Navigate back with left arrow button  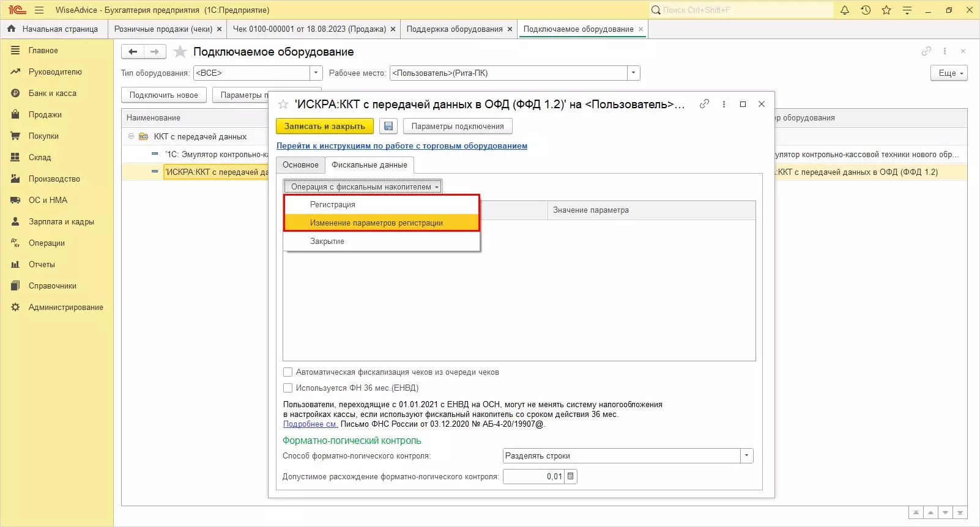pos(133,52)
